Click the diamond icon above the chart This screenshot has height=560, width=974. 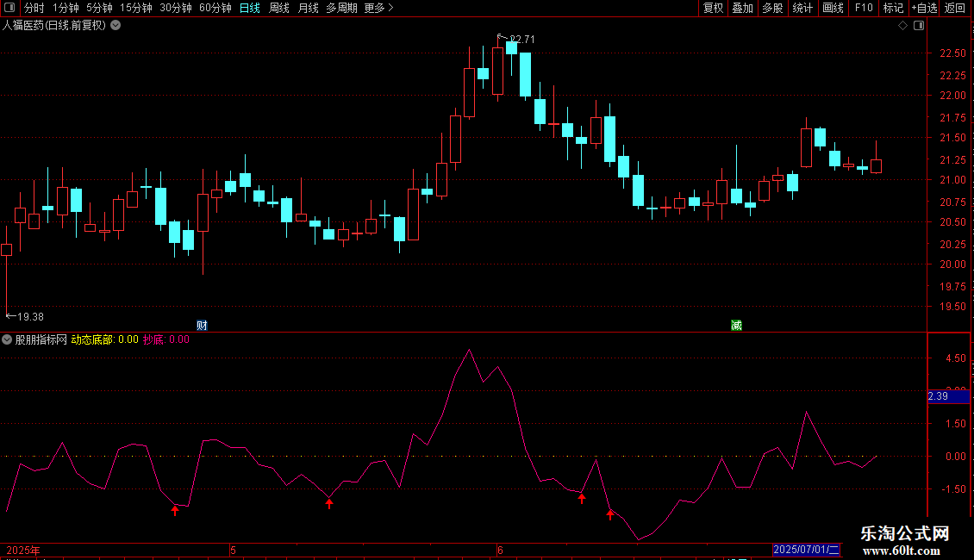(902, 26)
